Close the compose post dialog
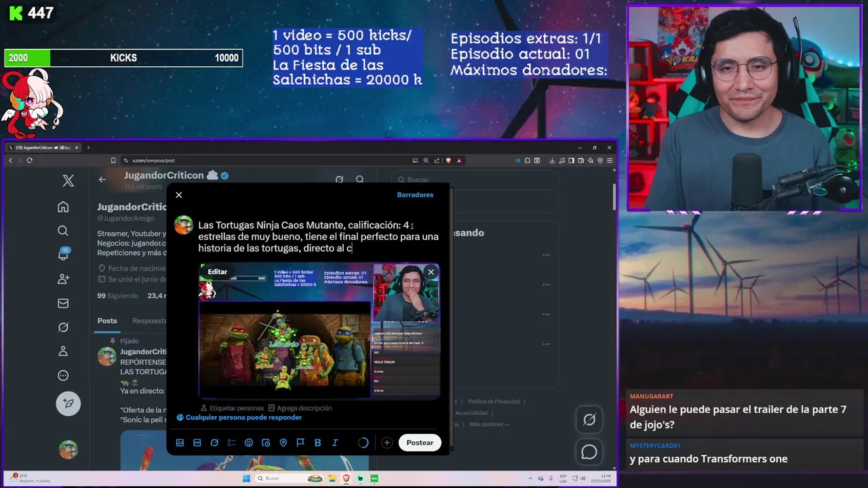This screenshot has width=868, height=488. click(x=179, y=195)
